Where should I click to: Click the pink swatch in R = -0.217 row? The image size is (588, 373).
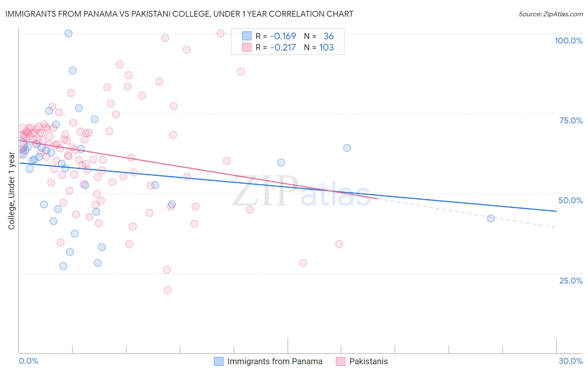click(x=247, y=47)
